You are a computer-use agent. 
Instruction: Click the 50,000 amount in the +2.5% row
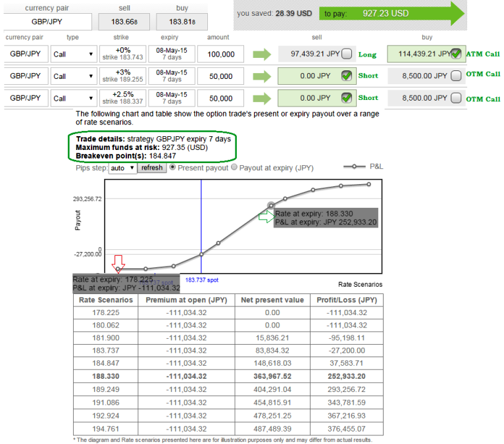point(221,98)
